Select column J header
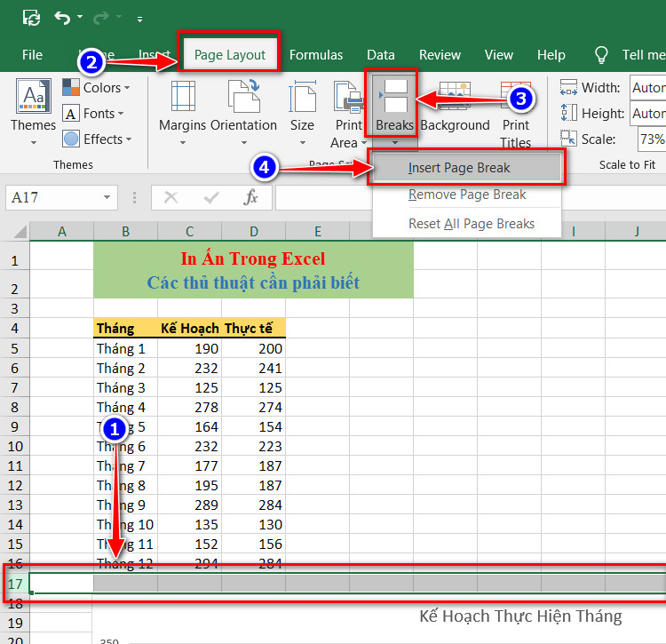666x644 pixels. coord(637,232)
